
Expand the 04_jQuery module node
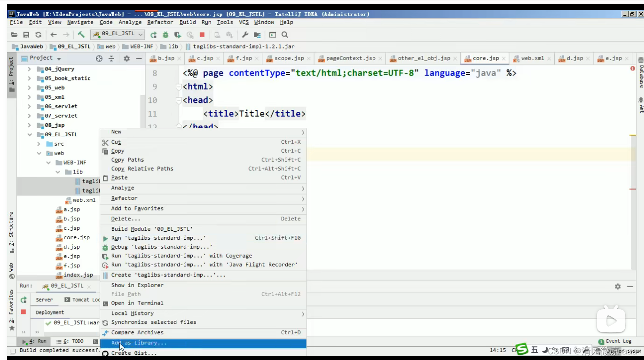pyautogui.click(x=29, y=69)
